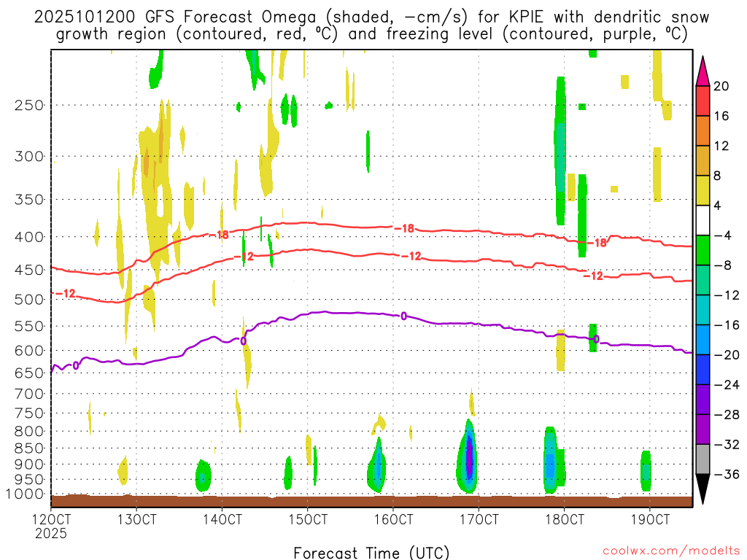Click the chart title line beginning 2025101200 GFS Forecast Omega
747x560 pixels.
[371, 17]
